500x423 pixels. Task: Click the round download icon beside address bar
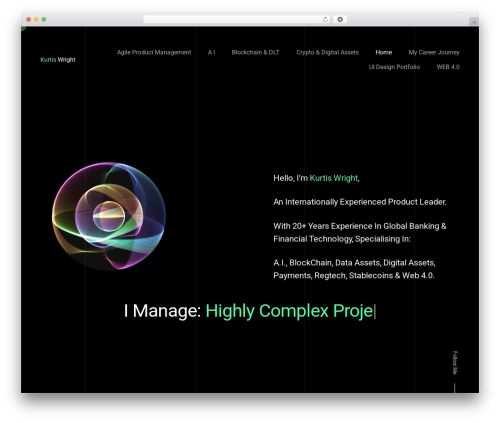click(340, 19)
